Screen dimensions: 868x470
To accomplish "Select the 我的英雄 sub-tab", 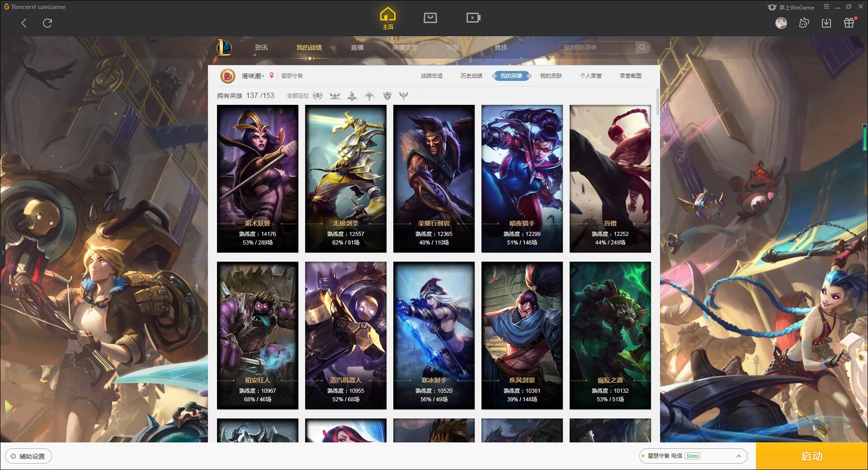I will click(x=511, y=76).
